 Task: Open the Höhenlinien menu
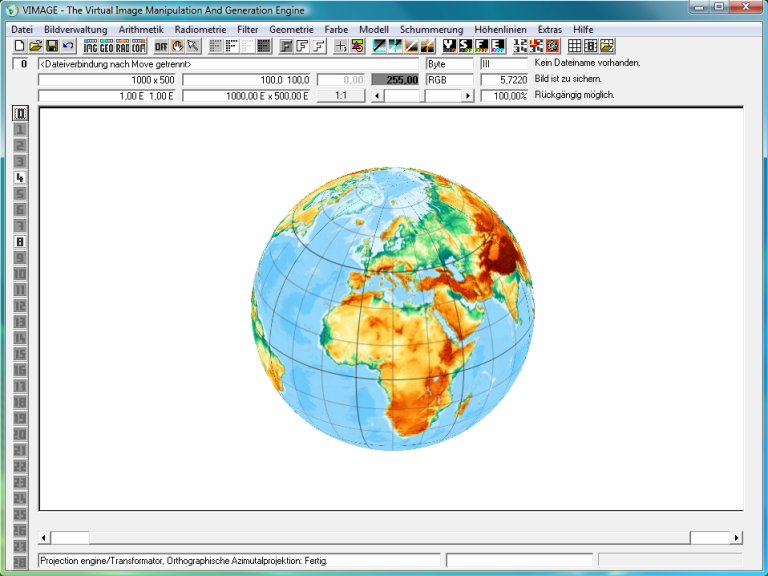pos(501,30)
